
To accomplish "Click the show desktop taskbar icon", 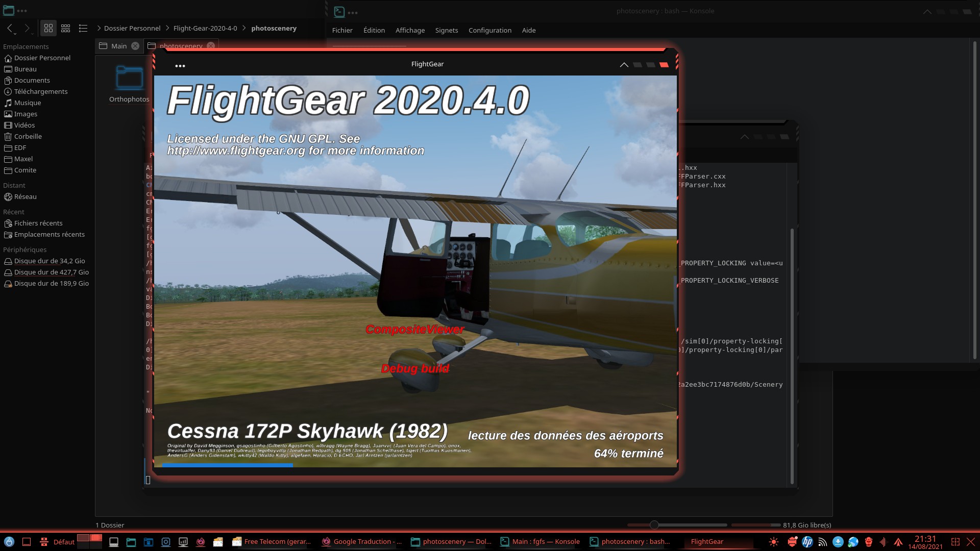I will 27,542.
